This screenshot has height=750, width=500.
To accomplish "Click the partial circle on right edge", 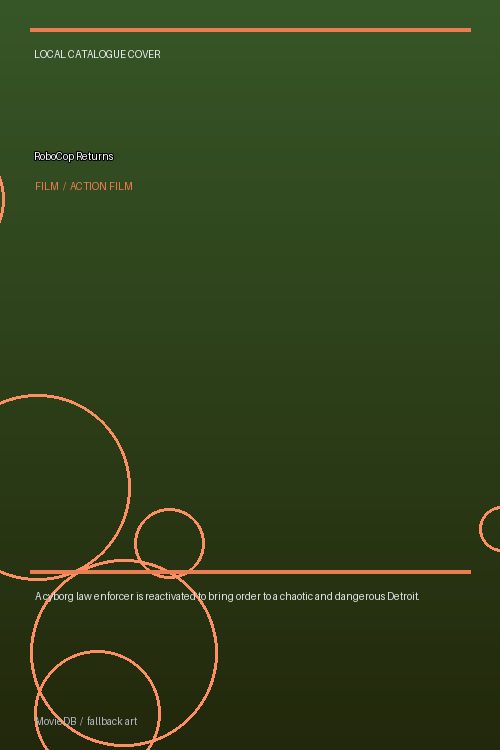I will [490, 529].
